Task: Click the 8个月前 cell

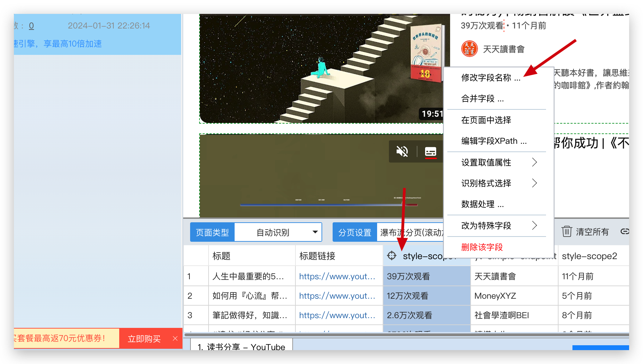Action: (593, 315)
